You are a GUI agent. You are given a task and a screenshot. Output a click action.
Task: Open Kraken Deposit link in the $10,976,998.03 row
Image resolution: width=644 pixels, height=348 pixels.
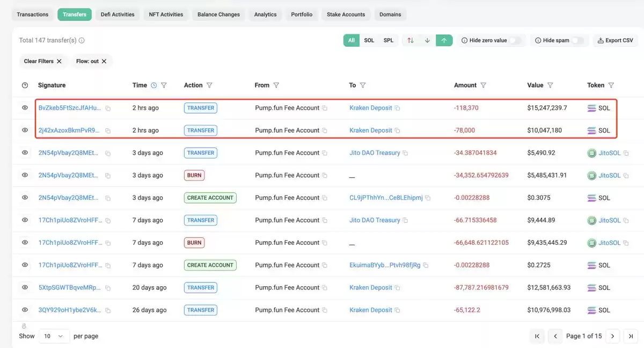(x=371, y=310)
